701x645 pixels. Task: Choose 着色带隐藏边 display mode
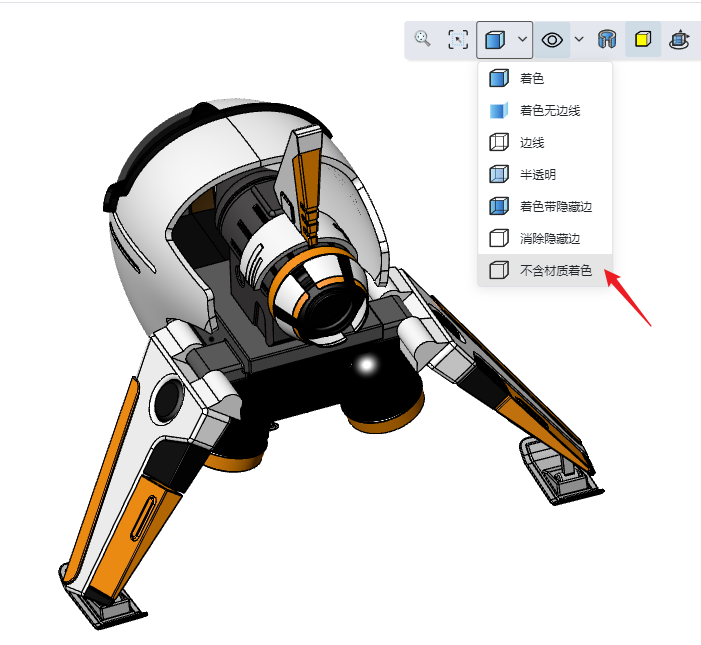(545, 207)
